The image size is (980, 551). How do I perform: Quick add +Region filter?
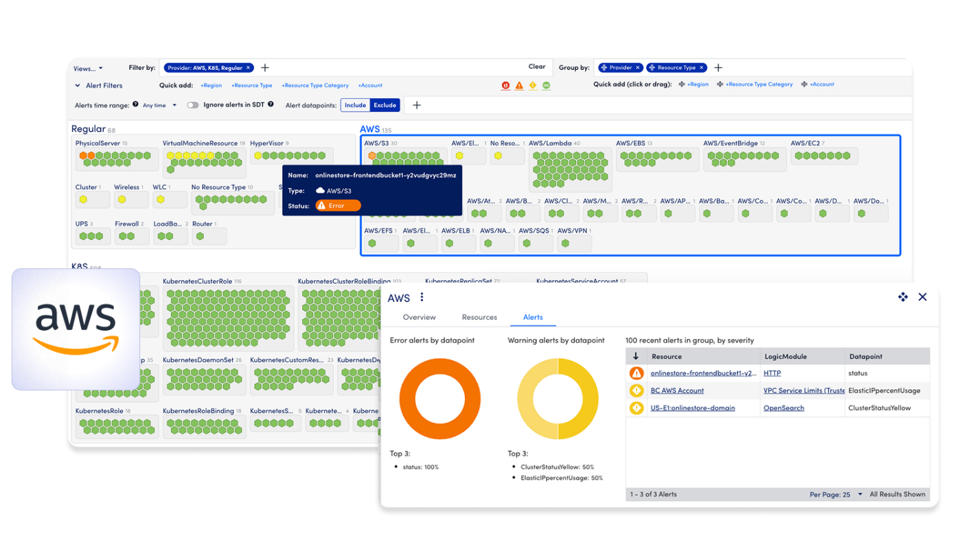[x=211, y=86]
